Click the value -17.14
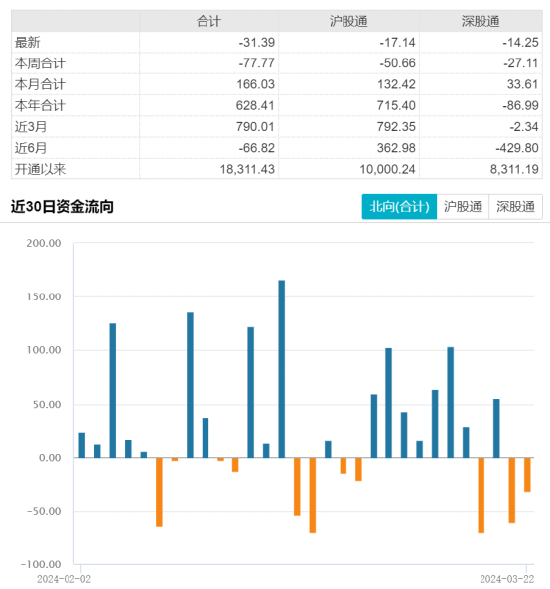550x589 pixels. point(397,42)
